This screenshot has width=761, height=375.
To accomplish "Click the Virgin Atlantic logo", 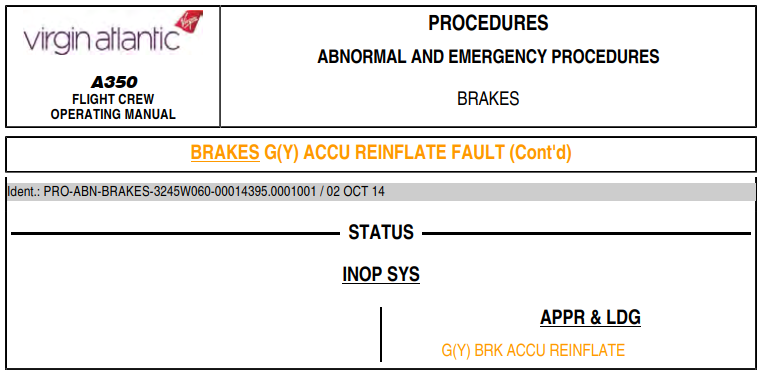I will pos(113,34).
